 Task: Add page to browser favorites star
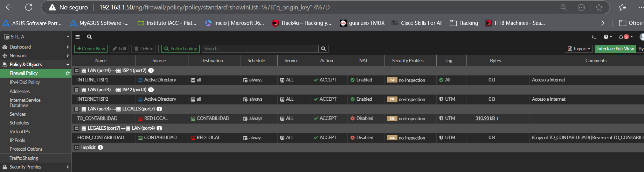[x=599, y=7]
